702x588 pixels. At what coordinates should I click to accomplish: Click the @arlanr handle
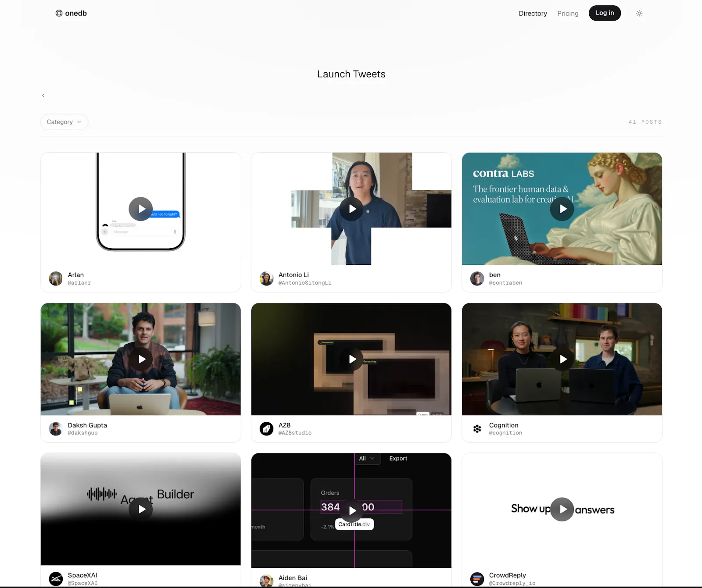(x=79, y=283)
